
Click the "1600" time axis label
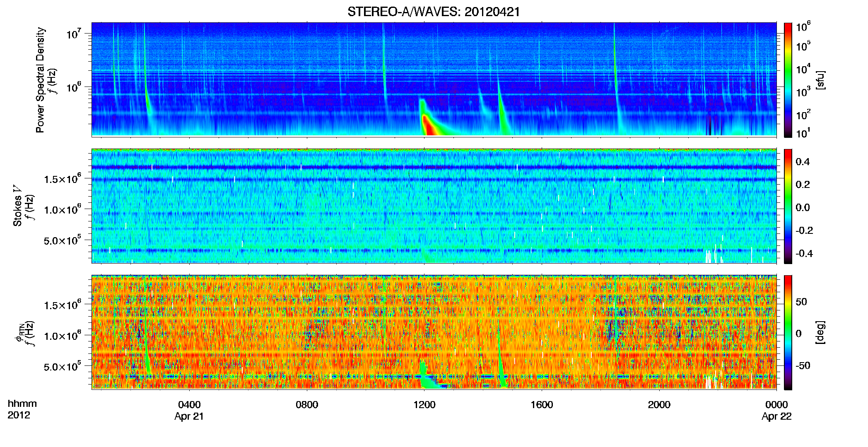[x=542, y=405]
